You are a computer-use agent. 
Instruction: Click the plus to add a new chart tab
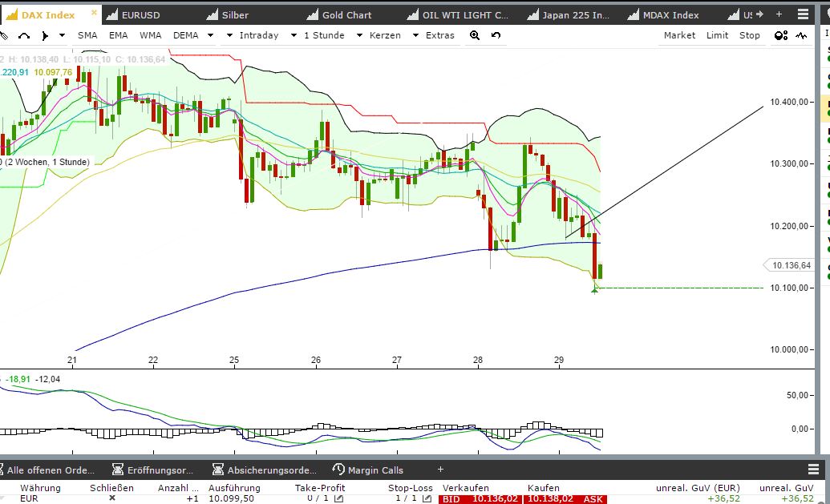click(x=779, y=13)
